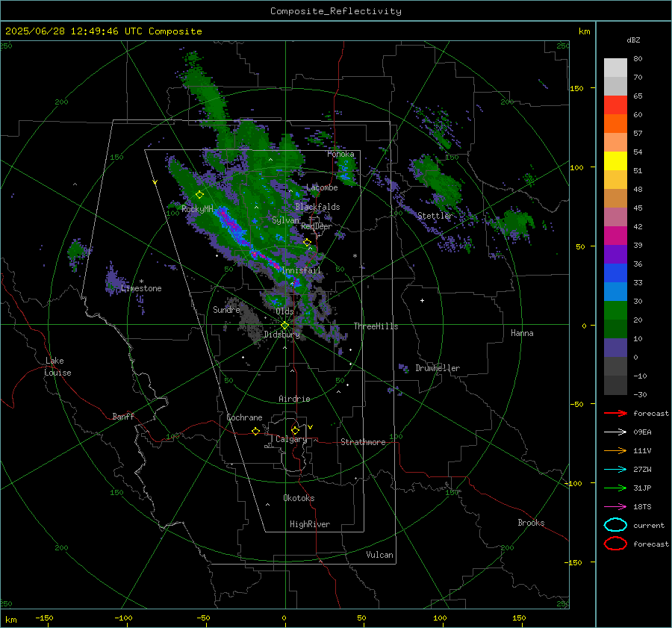Viewport: 672px width, 628px height.
Task: Select the 39 dBZ magenta color swatch
Action: coord(615,235)
